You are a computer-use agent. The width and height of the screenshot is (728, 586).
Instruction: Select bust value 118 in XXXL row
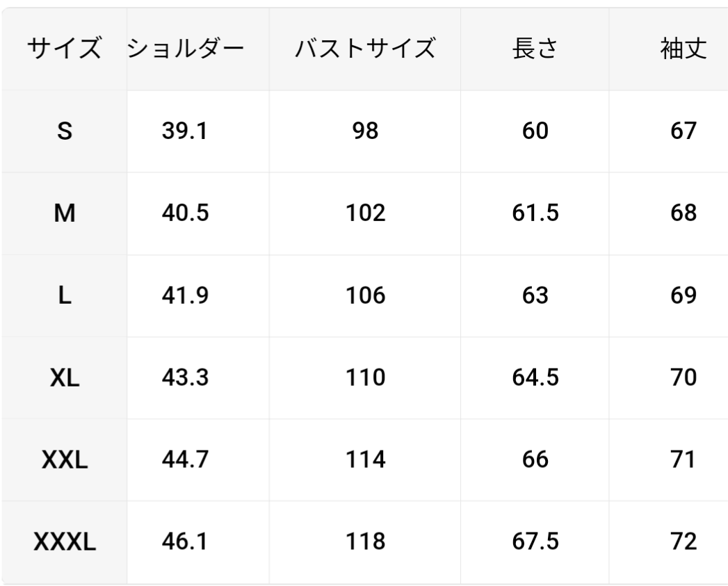pos(365,542)
